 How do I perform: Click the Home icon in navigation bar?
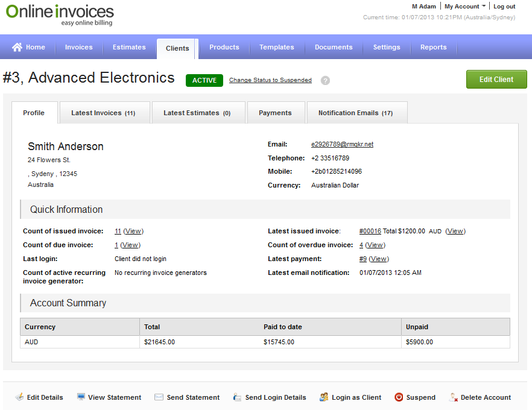[x=17, y=47]
